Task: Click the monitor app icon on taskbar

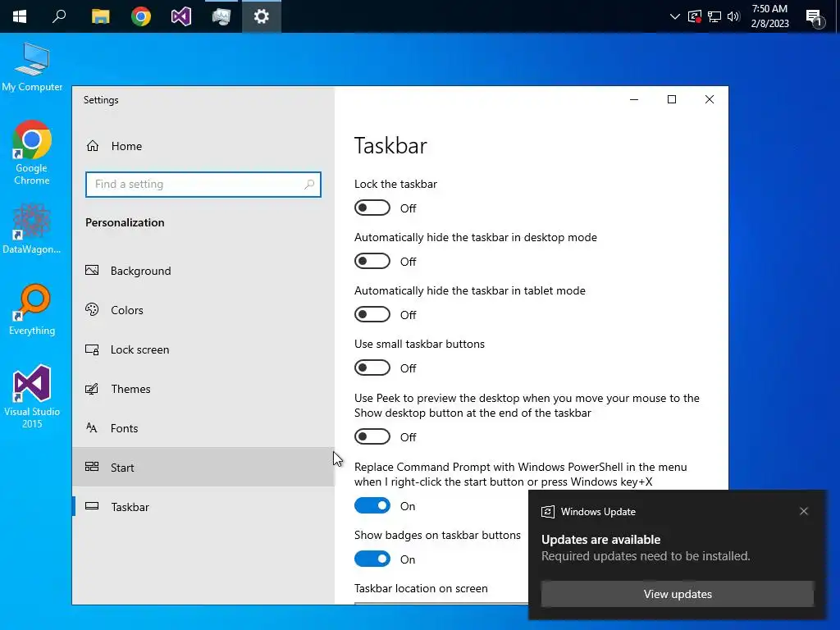Action: point(221,16)
